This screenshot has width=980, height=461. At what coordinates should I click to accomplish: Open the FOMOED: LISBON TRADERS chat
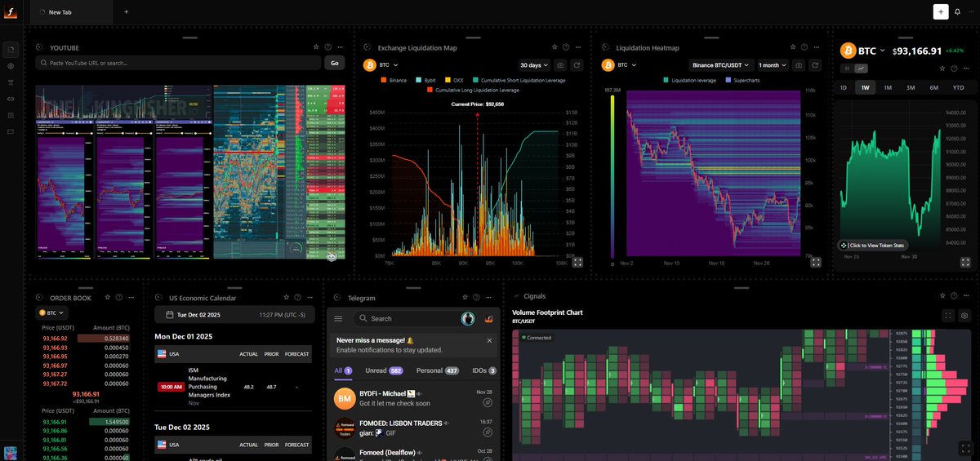pos(414,428)
